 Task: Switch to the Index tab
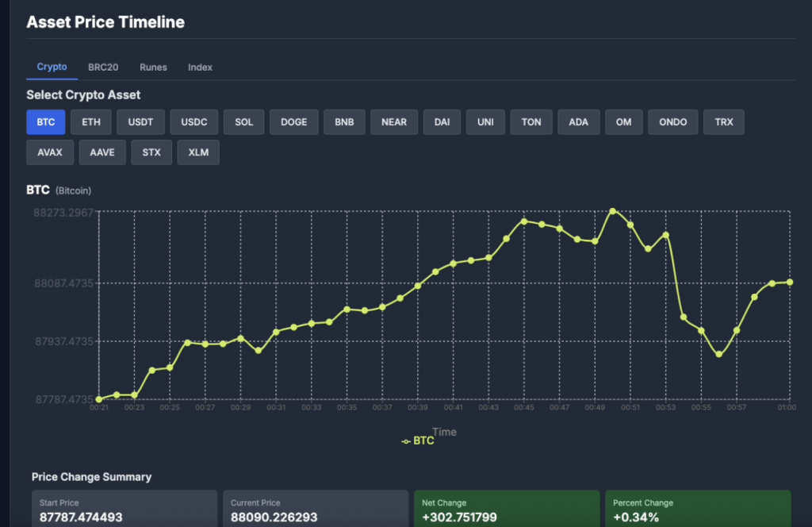[x=200, y=67]
